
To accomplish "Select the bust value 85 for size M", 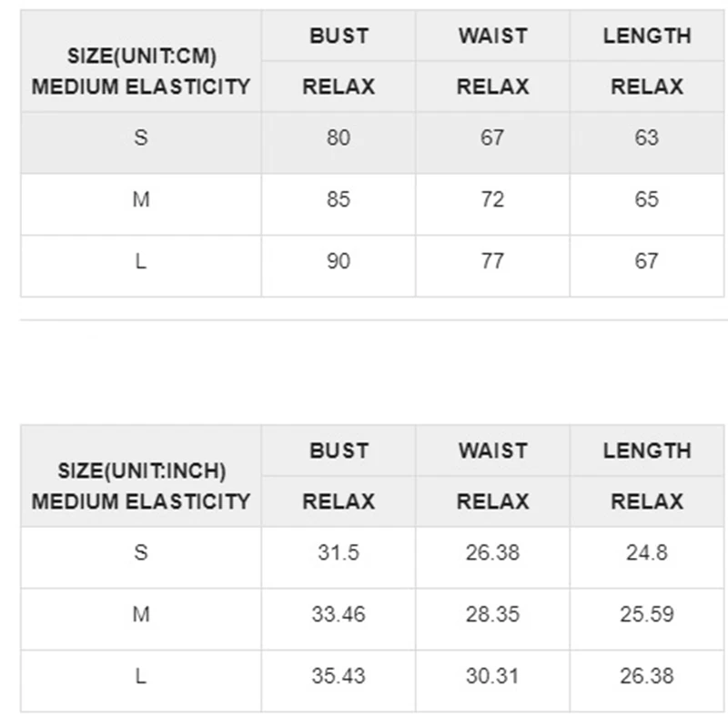I will [x=339, y=200].
